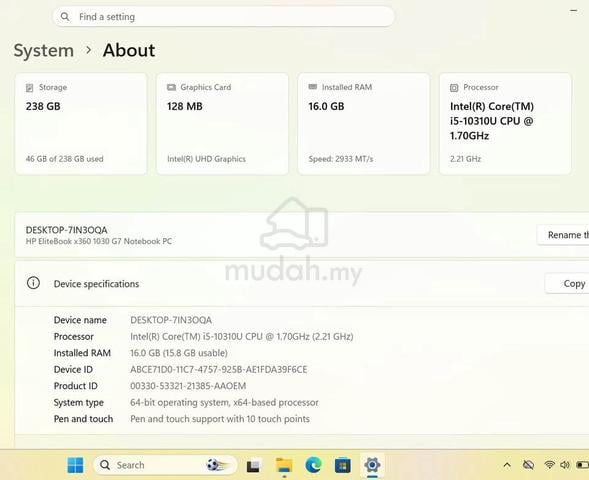Click the volume speaker icon
The width and height of the screenshot is (589, 480).
click(x=565, y=465)
